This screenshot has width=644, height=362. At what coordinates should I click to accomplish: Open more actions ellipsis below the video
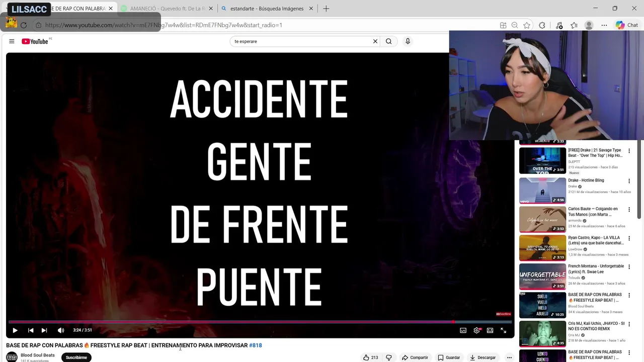click(509, 357)
